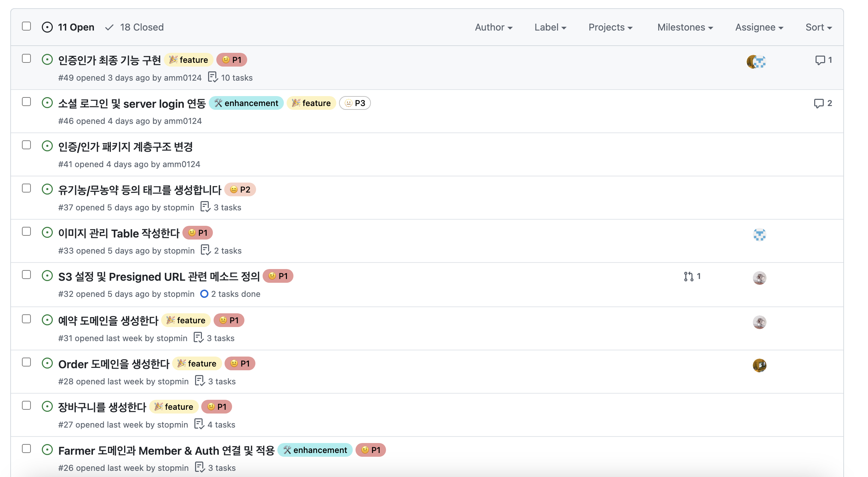Open issue titled 인증/인가 패키지 계층구조 변경
The height and width of the screenshot is (477, 868).
[125, 147]
